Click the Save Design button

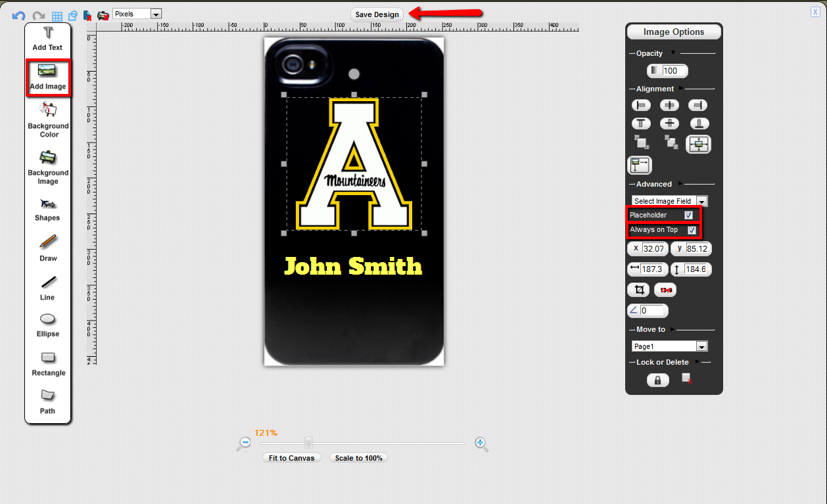point(377,14)
